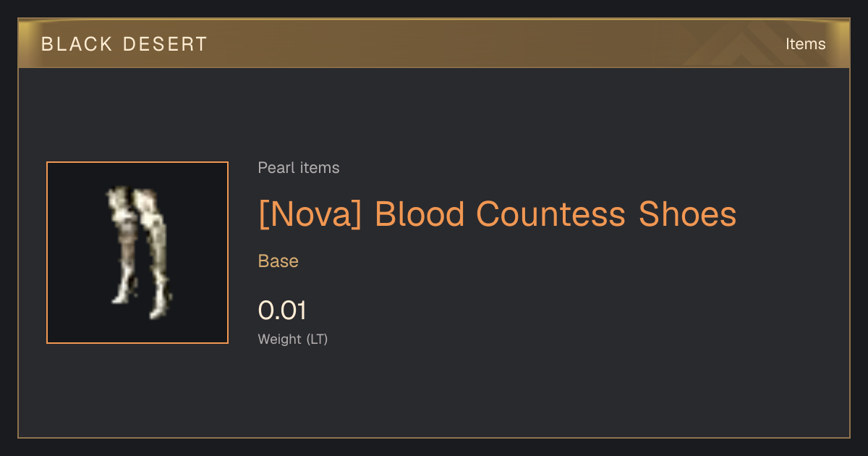Click the Blood Countess Shoes item icon
Screen dimensions: 868x456
(x=137, y=253)
